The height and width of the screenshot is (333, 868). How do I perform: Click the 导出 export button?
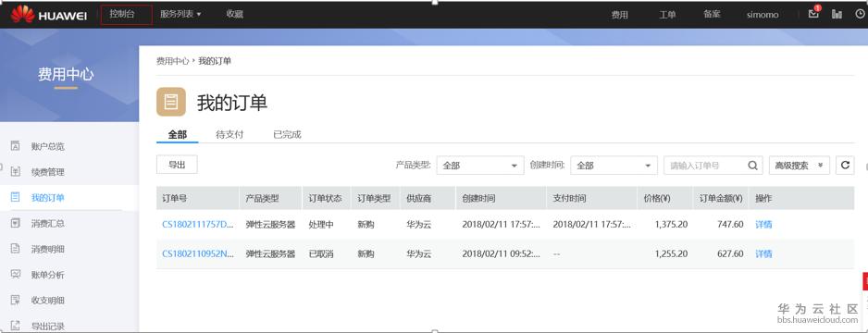pos(177,165)
